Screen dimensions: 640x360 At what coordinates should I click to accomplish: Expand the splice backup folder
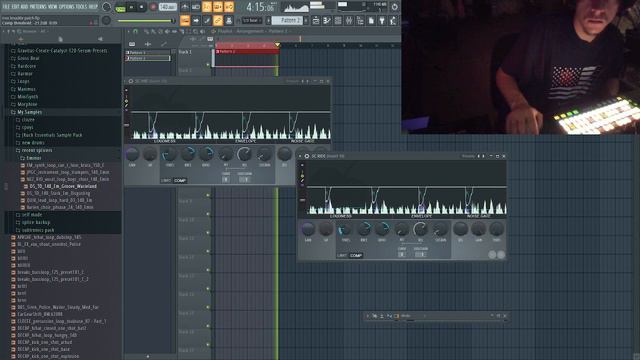tap(36, 222)
